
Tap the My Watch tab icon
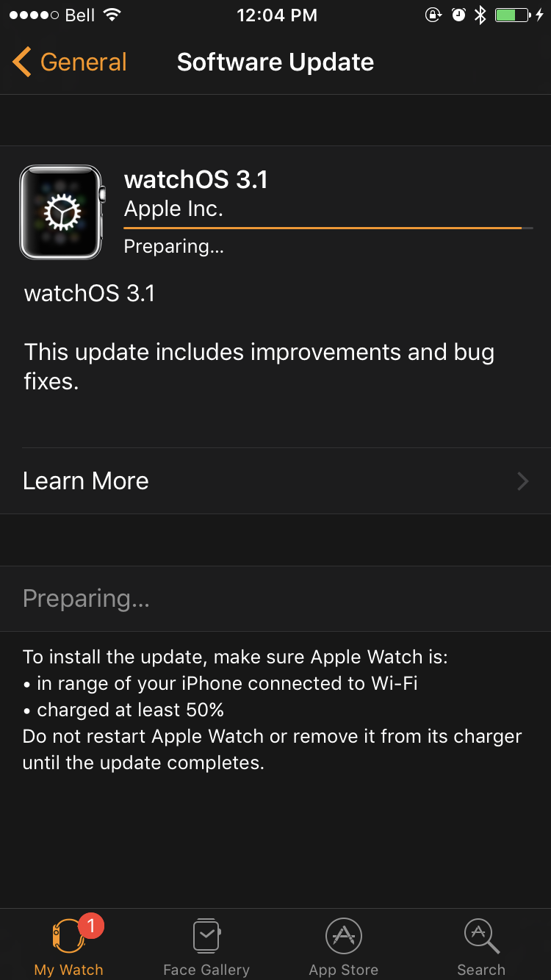68,936
